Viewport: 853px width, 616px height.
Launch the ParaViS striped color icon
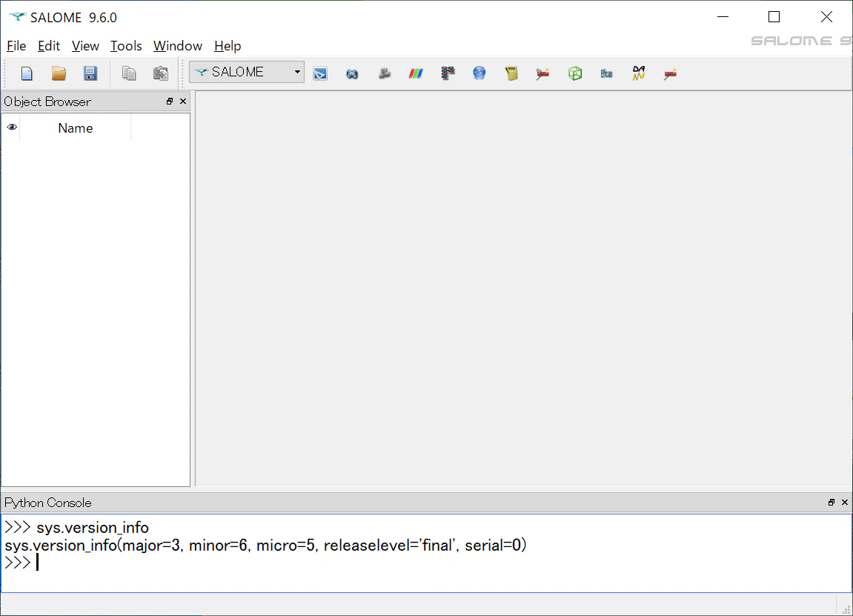pyautogui.click(x=416, y=73)
